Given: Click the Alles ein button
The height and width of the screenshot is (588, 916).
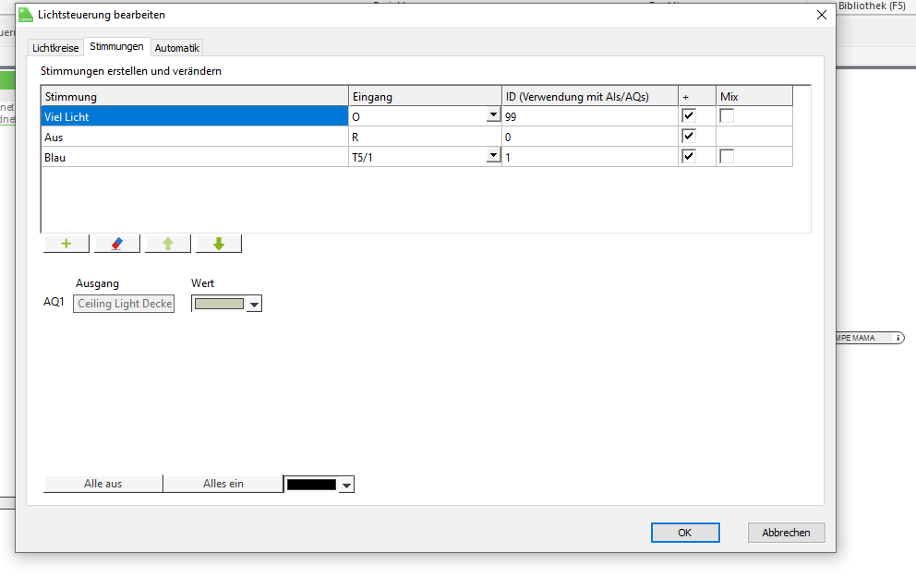Looking at the screenshot, I should tap(223, 484).
